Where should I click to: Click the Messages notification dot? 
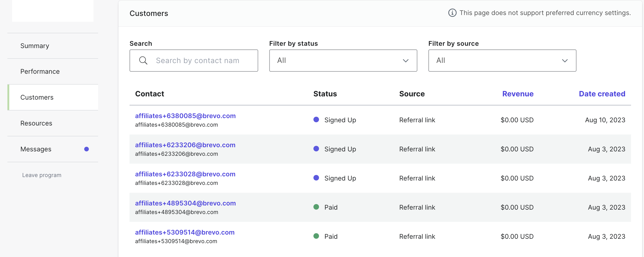[87, 149]
